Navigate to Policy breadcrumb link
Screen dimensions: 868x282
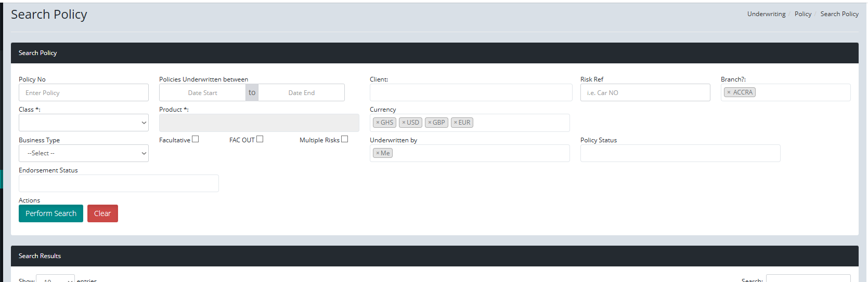click(x=802, y=14)
